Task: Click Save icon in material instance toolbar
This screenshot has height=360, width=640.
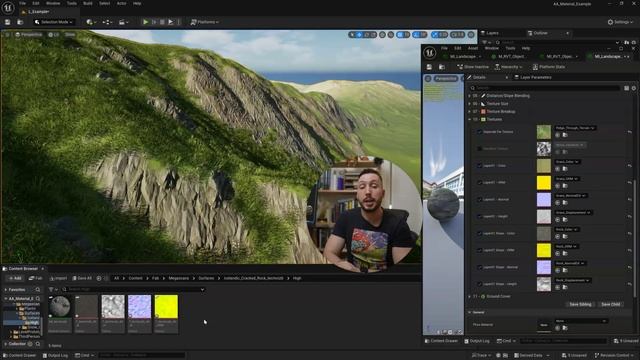Action: tap(429, 67)
